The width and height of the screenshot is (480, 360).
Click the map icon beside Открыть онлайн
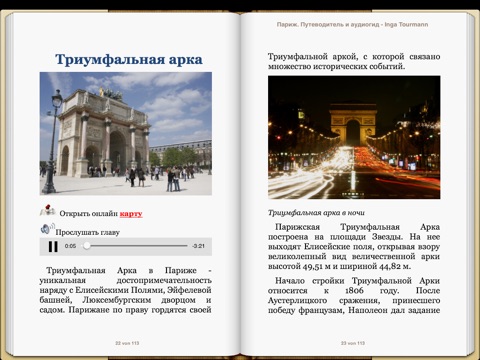click(x=48, y=211)
